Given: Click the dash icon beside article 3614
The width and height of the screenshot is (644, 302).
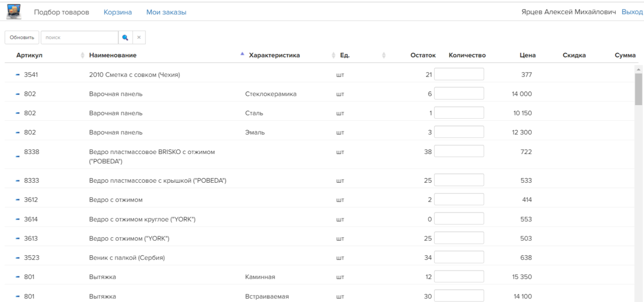Looking at the screenshot, I should point(18,219).
